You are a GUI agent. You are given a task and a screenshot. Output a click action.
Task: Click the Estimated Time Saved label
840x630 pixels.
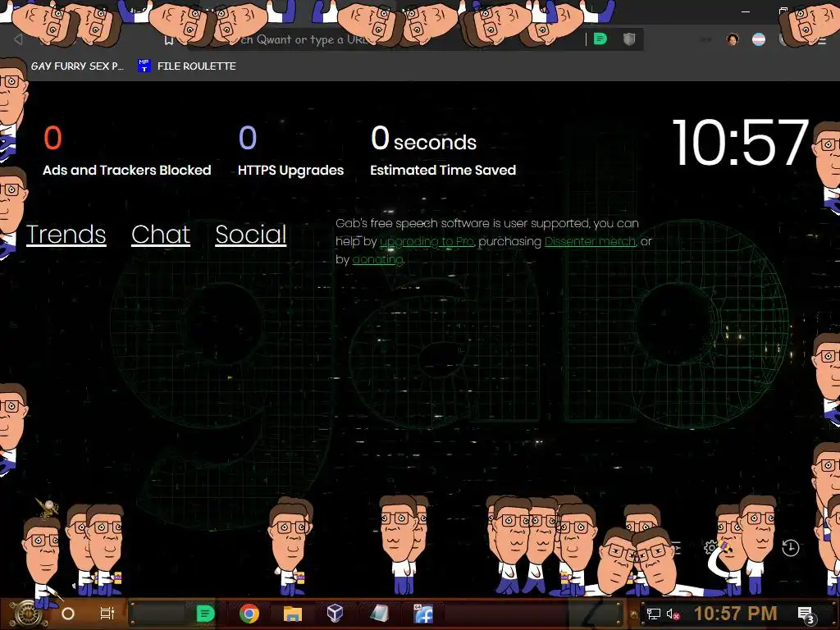[x=442, y=171]
